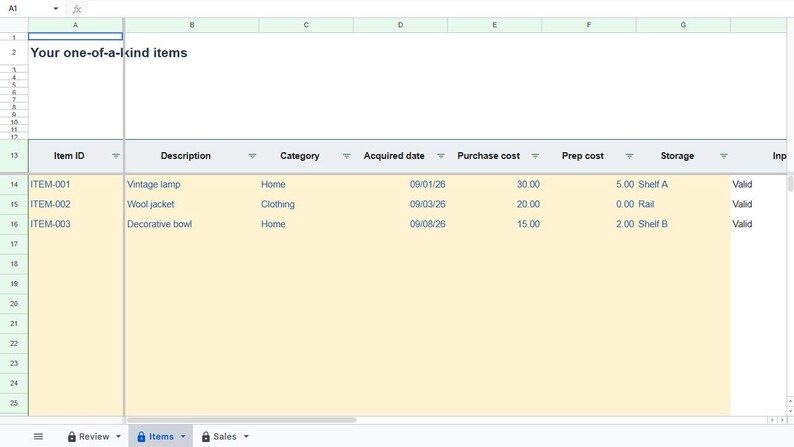Select column D header
The width and height of the screenshot is (794, 447).
[x=400, y=25]
